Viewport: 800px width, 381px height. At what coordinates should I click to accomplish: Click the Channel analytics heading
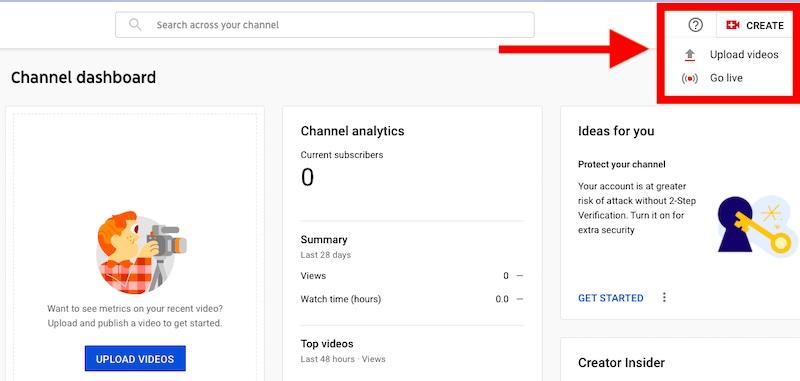pyautogui.click(x=352, y=131)
